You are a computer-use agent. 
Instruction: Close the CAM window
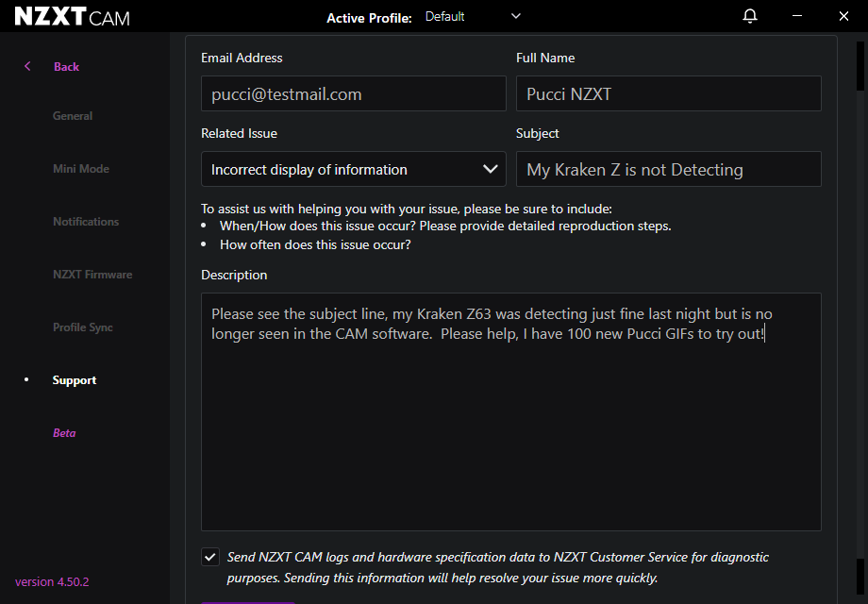(x=843, y=16)
